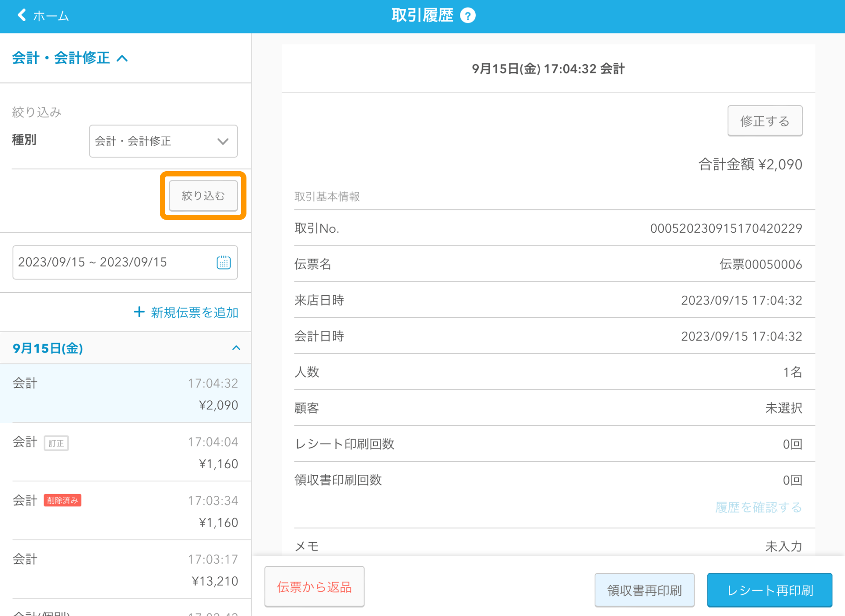Select the ¥13,210 transaction at 17:03:17
845x616 pixels.
[125, 569]
